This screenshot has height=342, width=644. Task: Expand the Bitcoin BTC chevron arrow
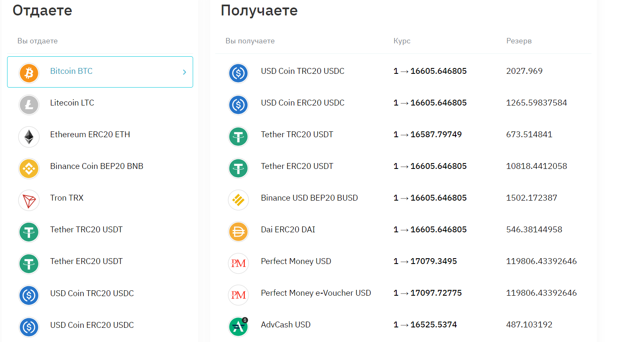(184, 72)
